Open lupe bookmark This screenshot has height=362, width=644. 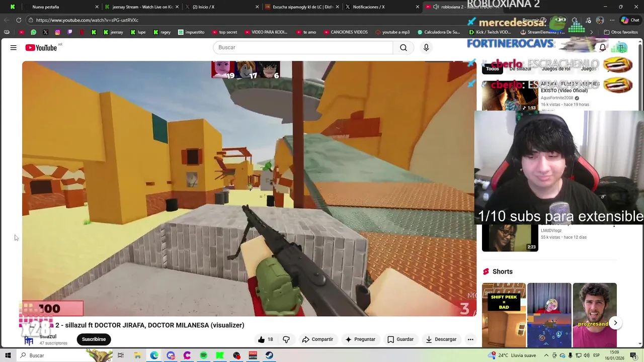pos(138,32)
